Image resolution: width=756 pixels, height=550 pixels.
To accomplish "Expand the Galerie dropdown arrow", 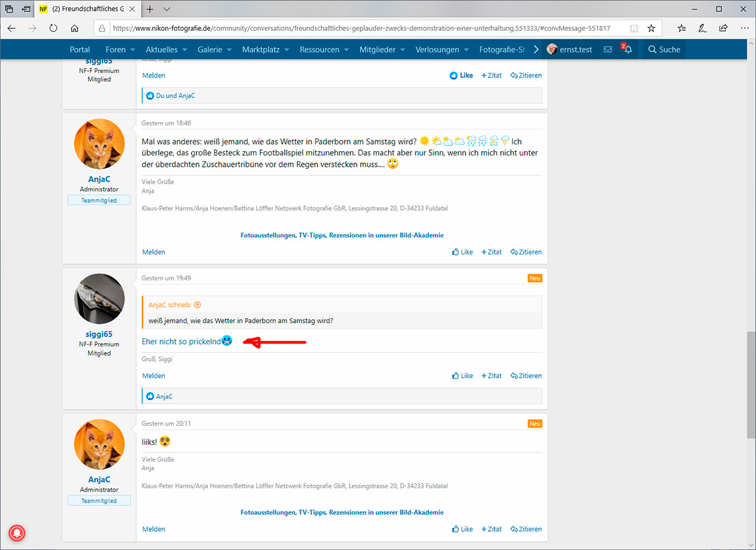I will click(229, 50).
